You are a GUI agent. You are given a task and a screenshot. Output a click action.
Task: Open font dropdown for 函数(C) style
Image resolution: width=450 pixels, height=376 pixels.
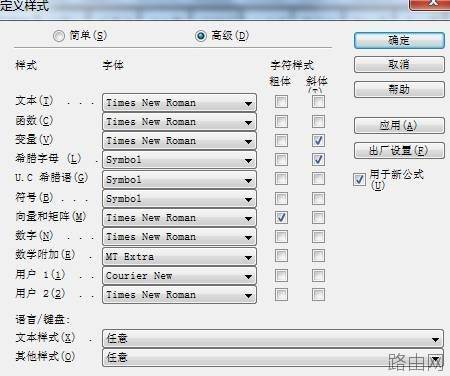coord(179,122)
